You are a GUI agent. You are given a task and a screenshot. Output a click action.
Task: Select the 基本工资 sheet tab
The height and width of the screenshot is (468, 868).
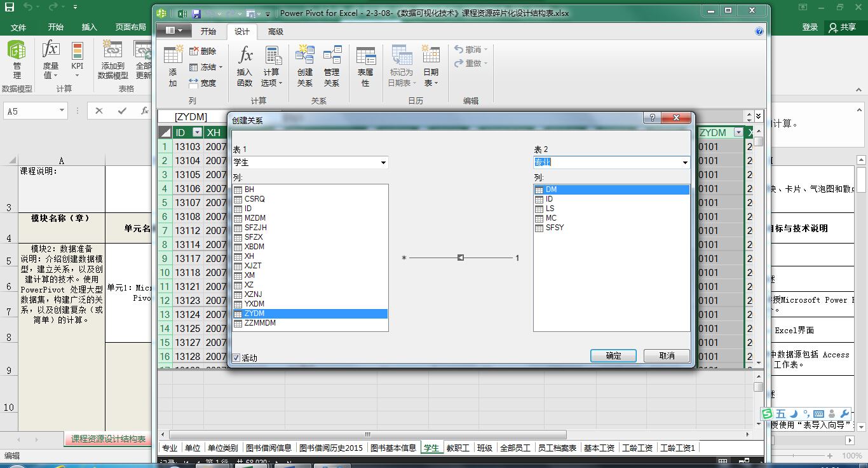pyautogui.click(x=599, y=448)
